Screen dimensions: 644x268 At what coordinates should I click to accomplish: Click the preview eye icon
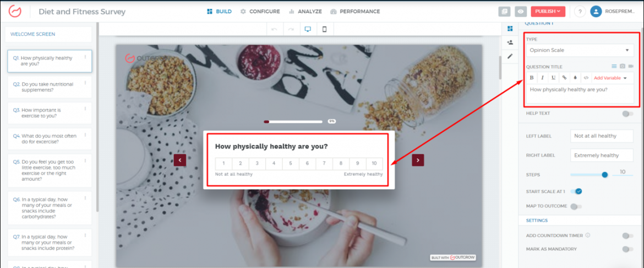521,12
